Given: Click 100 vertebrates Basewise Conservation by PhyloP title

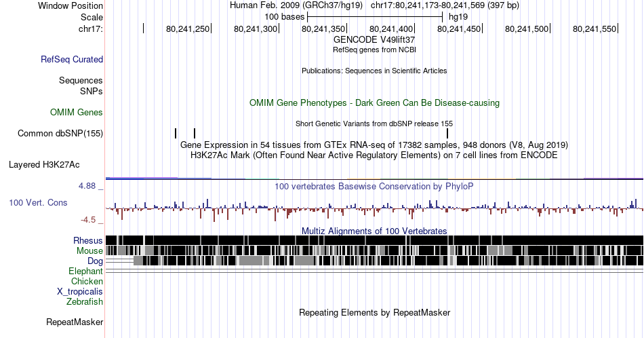Looking at the screenshot, I should click(374, 186).
